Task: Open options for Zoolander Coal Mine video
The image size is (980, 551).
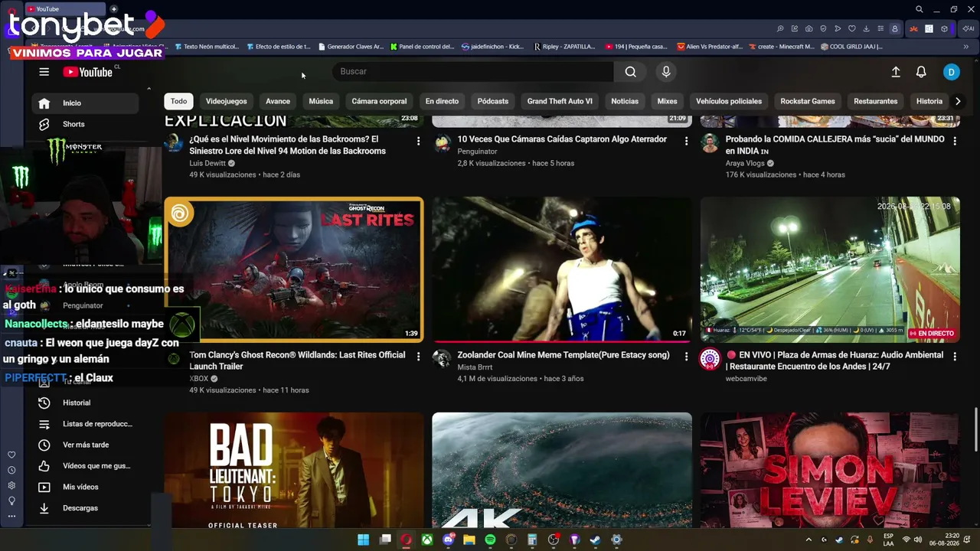Action: tap(686, 357)
